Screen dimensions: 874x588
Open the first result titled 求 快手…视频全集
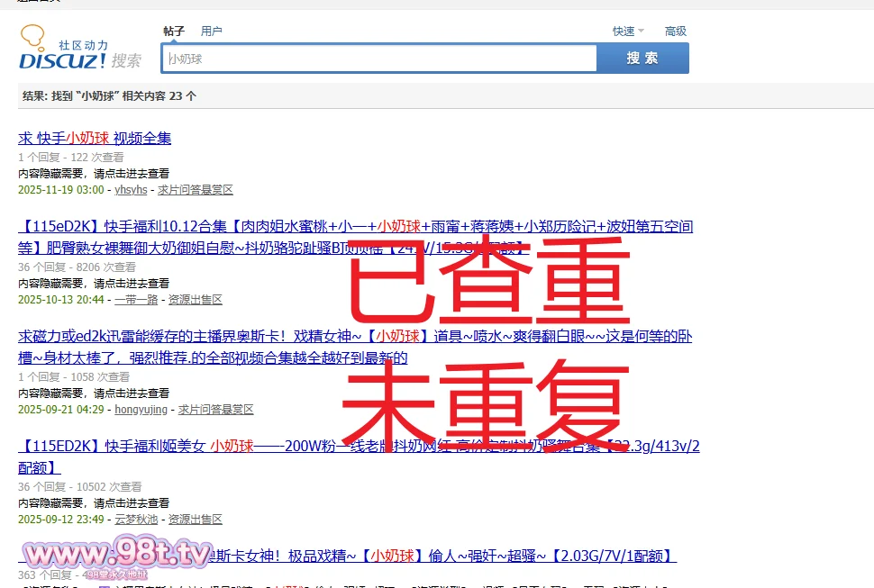point(95,138)
